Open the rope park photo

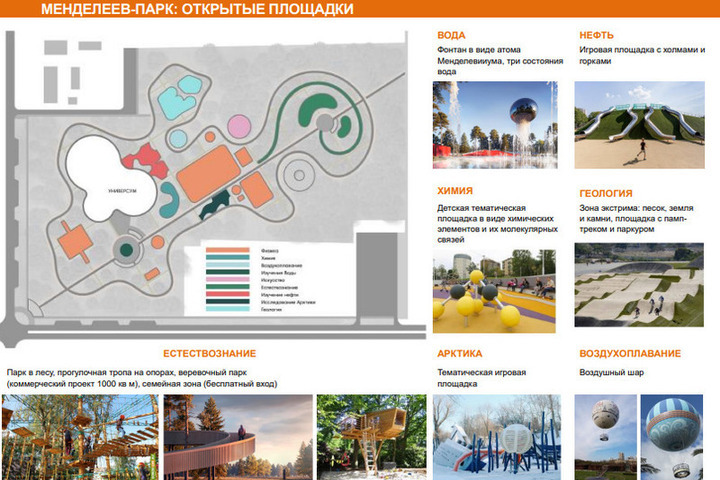point(80,437)
